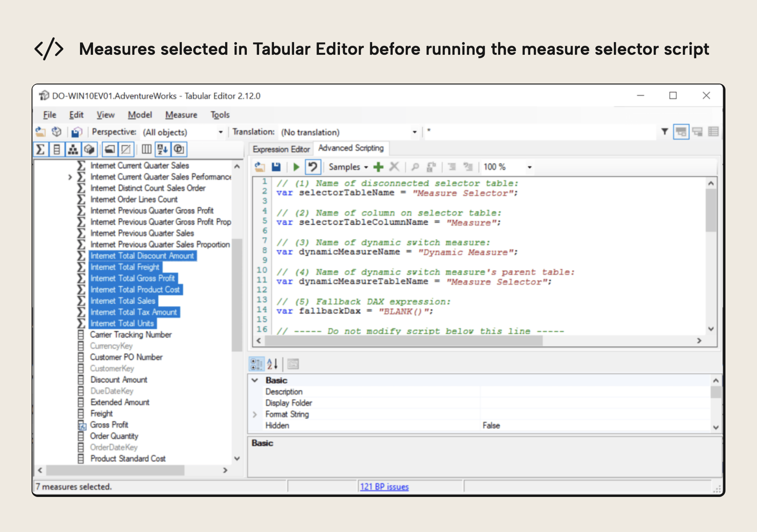Click the comment lines icon
The height and width of the screenshot is (532, 757).
(452, 167)
